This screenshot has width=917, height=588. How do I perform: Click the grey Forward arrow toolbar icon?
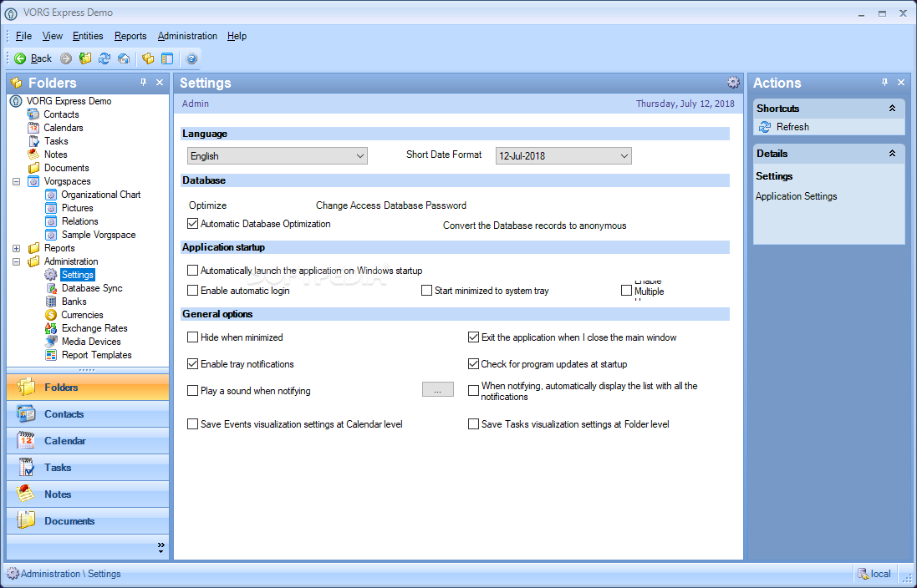point(66,58)
